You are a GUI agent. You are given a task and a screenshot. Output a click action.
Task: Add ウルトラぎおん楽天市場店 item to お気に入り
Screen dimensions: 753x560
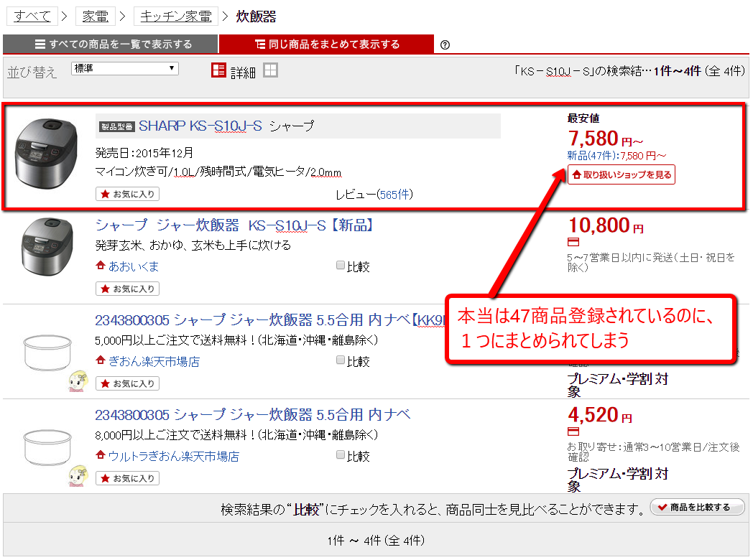pos(127,478)
